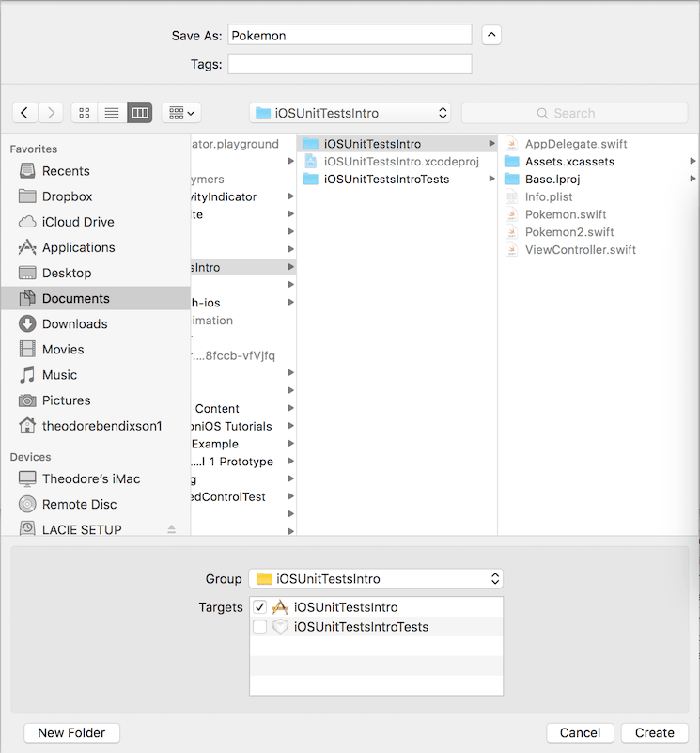Open the Assets.xcassets folder

(599, 162)
